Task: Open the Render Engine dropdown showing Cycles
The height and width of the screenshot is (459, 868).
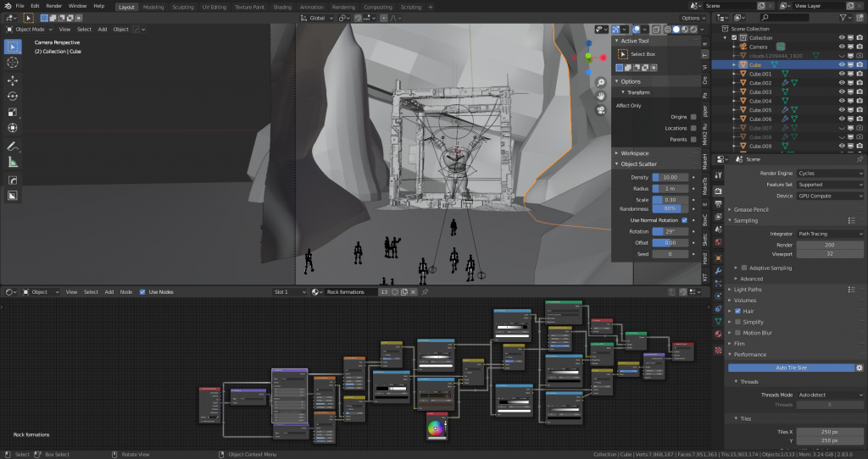Action: point(830,173)
